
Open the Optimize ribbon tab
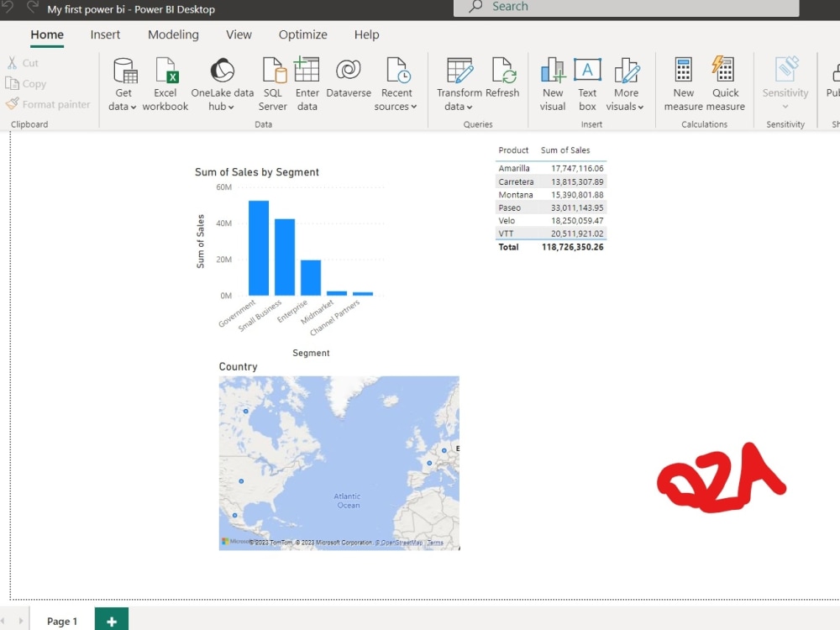click(x=302, y=34)
